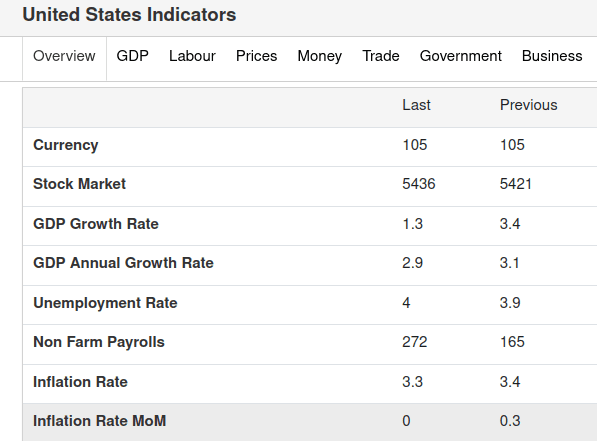The height and width of the screenshot is (441, 597).
Task: Click the United States Indicators heading
Action: (x=129, y=15)
